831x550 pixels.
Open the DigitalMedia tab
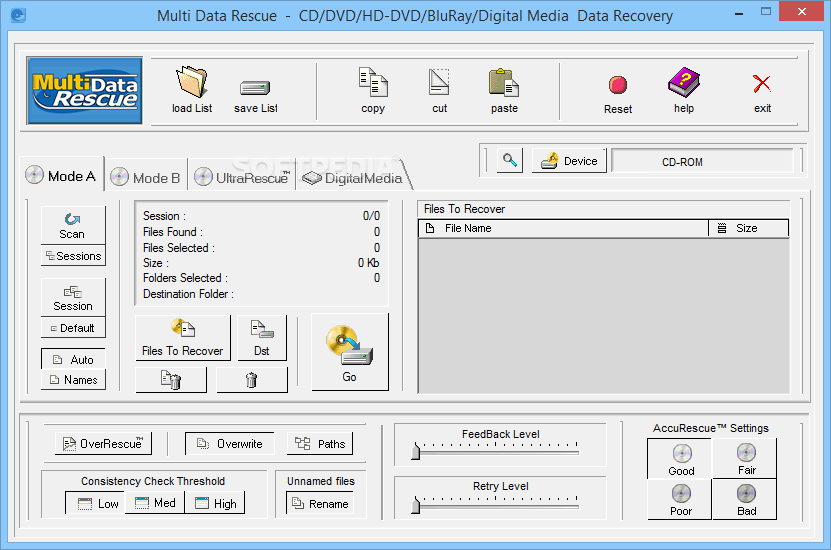[x=351, y=178]
